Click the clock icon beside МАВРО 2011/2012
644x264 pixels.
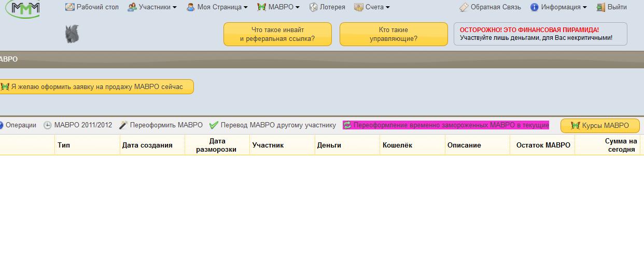pyautogui.click(x=47, y=125)
